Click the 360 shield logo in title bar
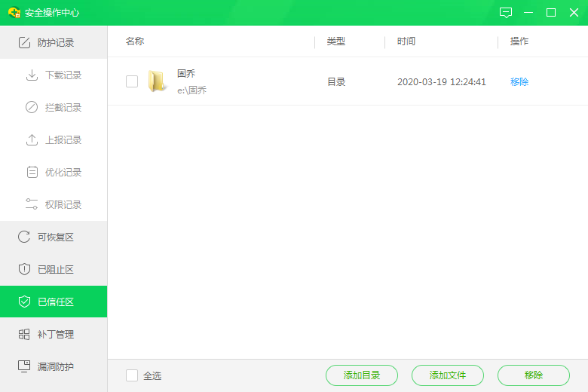Viewport: 588px width, 392px height. click(14, 12)
